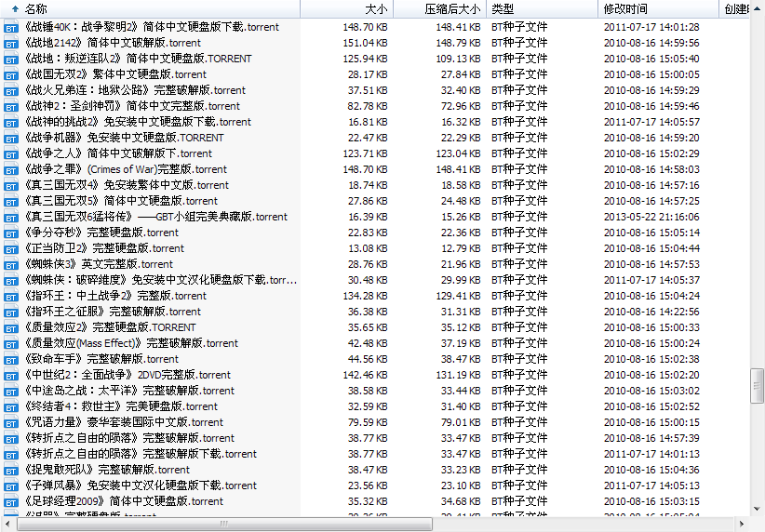The image size is (765, 532).
Task: Click BT icon next to 《战国无双2》
Action: [11, 74]
